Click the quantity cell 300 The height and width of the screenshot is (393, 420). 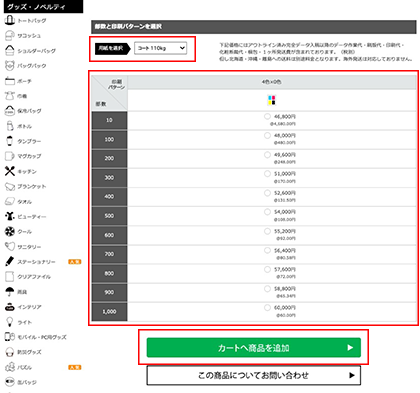[x=109, y=178]
